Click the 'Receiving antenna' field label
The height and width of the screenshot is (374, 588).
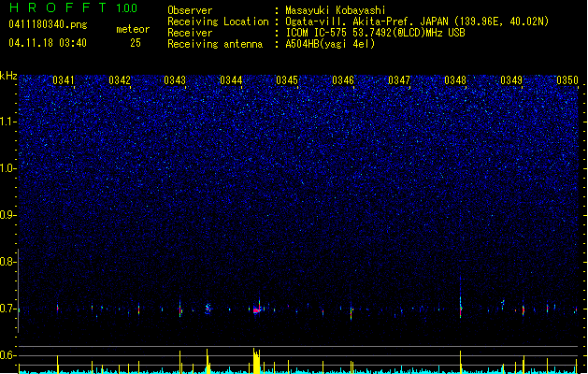215,44
